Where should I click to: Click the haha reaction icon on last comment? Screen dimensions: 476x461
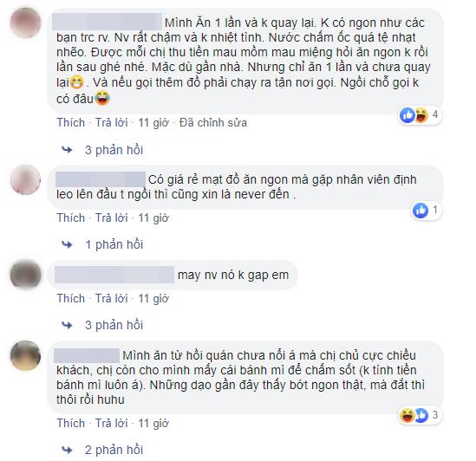(x=407, y=415)
